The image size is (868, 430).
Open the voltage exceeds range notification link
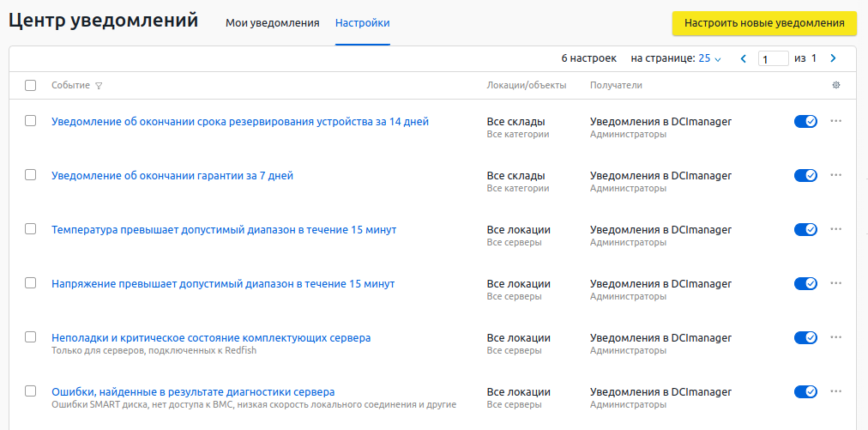(x=223, y=283)
